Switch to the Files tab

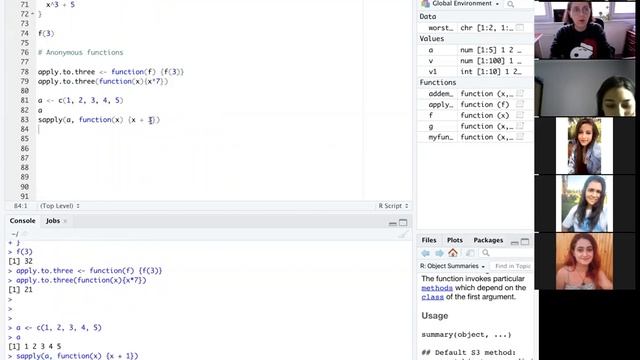[x=429, y=240]
